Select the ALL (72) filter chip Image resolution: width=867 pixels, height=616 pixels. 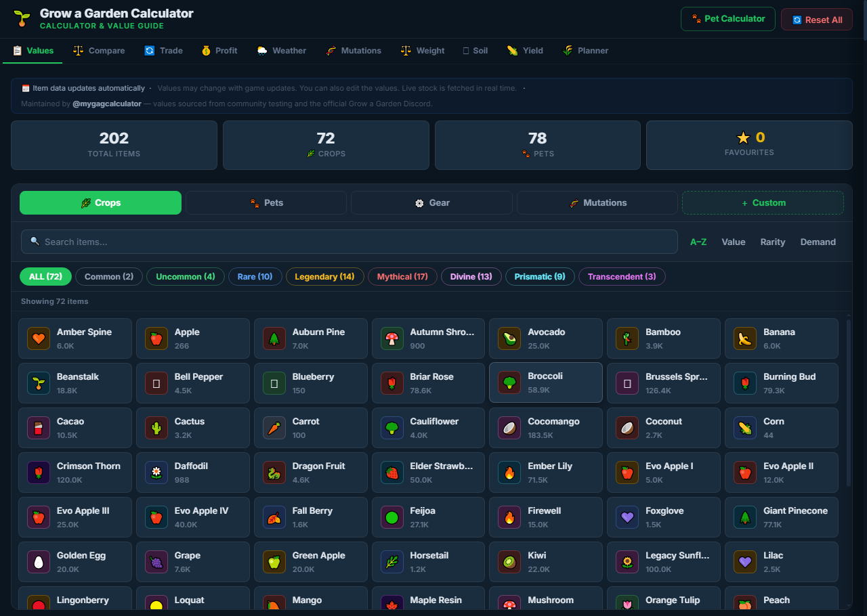[x=45, y=276]
